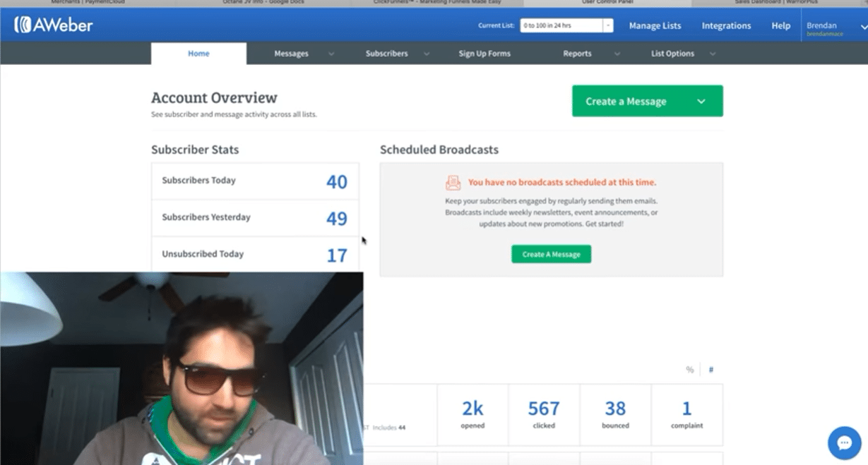Image resolution: width=868 pixels, height=465 pixels.
Task: Click the 2k opened stat
Action: 472,414
